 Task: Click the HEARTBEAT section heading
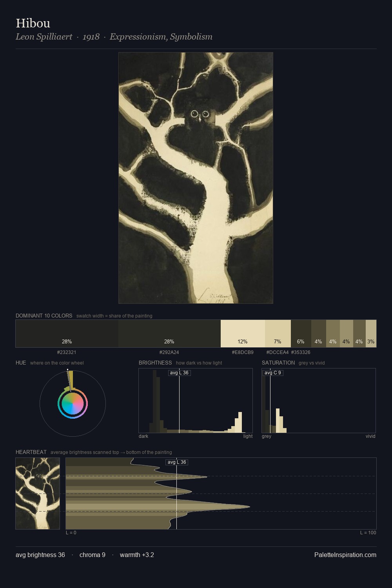31,452
